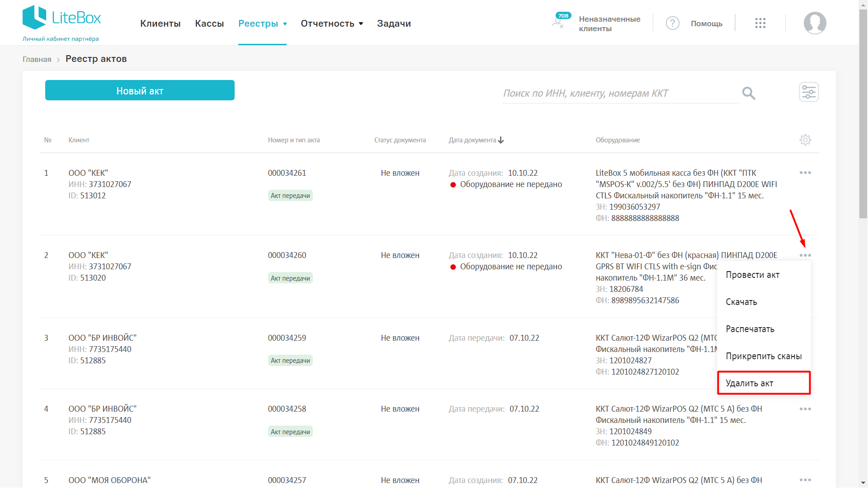
Task: Select Удалить акт in context menu
Action: pyautogui.click(x=764, y=383)
